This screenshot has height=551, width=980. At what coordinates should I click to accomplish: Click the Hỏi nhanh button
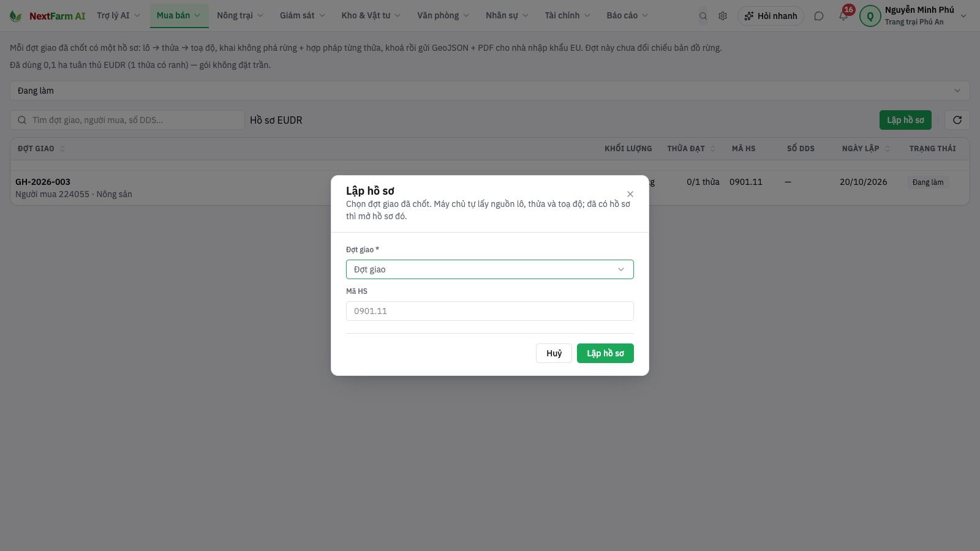point(771,16)
